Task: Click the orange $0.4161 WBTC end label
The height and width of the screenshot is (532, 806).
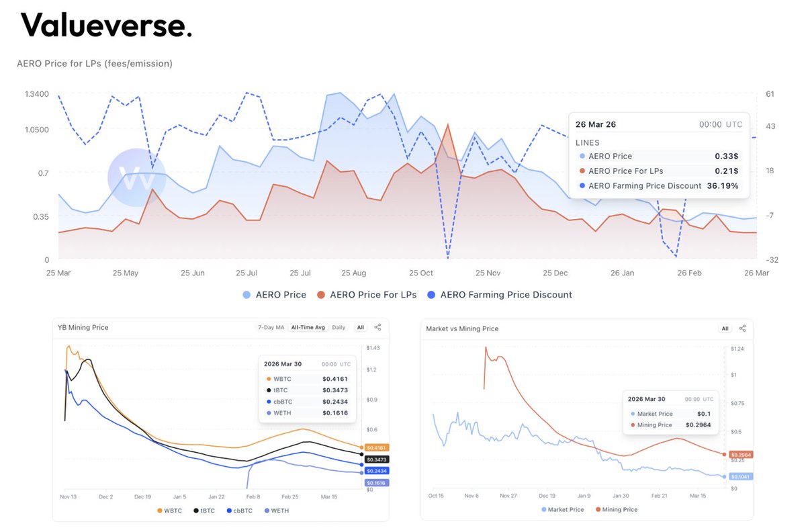Action: [x=376, y=447]
